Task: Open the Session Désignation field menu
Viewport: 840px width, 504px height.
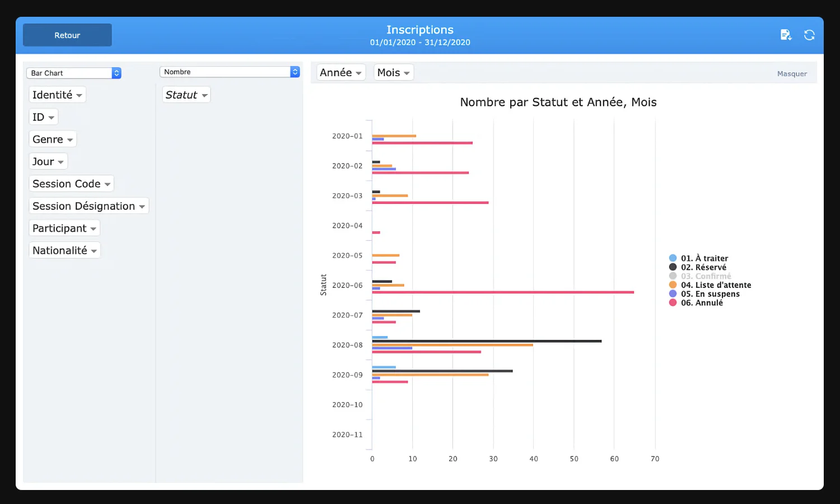Action: click(x=142, y=207)
